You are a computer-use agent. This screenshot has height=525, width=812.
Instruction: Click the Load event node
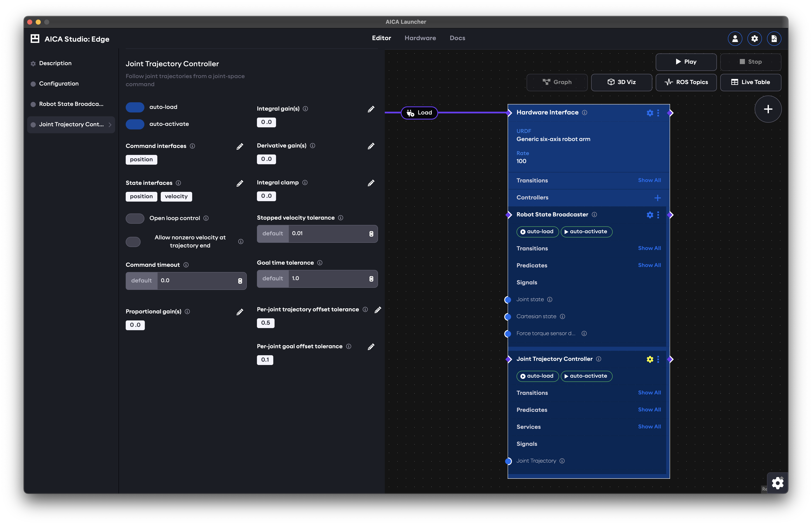(419, 113)
